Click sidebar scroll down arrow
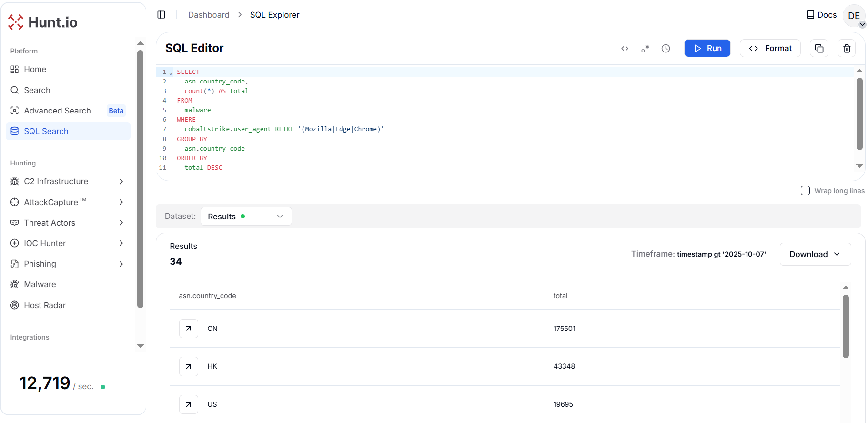The height and width of the screenshot is (423, 868). coord(140,346)
